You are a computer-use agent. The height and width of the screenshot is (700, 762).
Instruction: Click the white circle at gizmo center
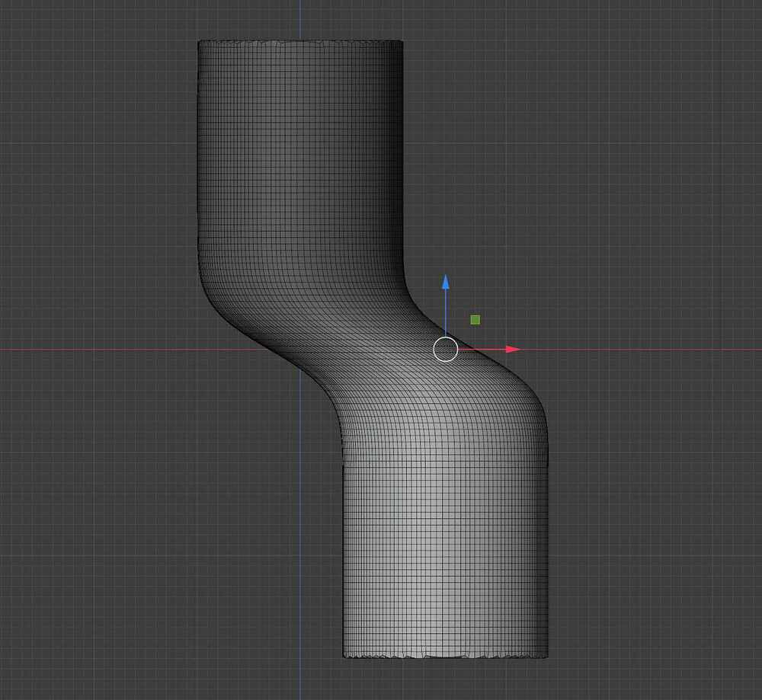point(446,349)
